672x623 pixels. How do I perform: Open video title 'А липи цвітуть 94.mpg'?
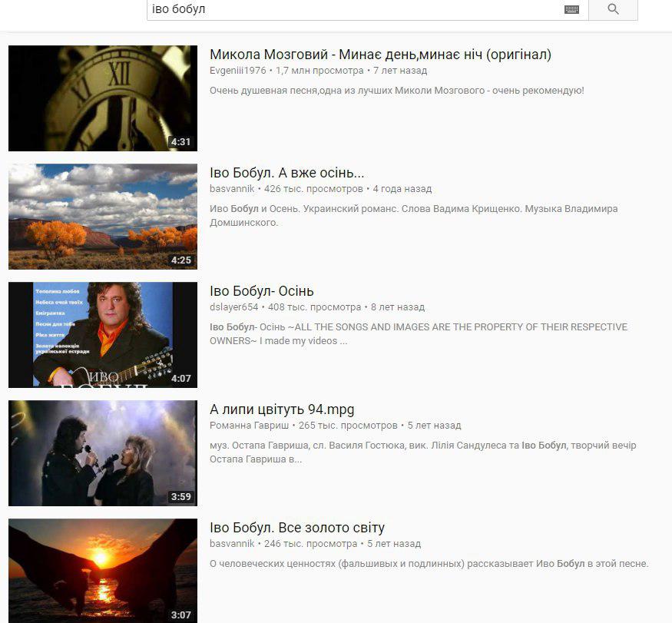pos(282,409)
